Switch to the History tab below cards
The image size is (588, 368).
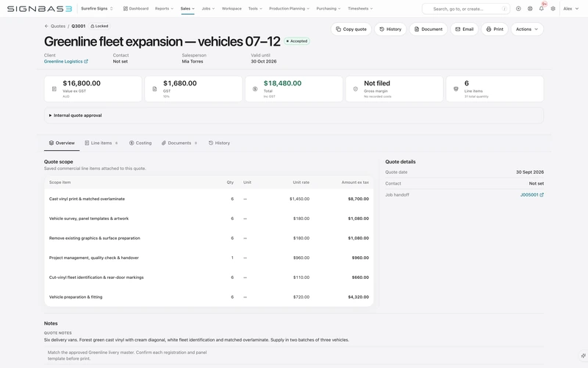point(219,143)
